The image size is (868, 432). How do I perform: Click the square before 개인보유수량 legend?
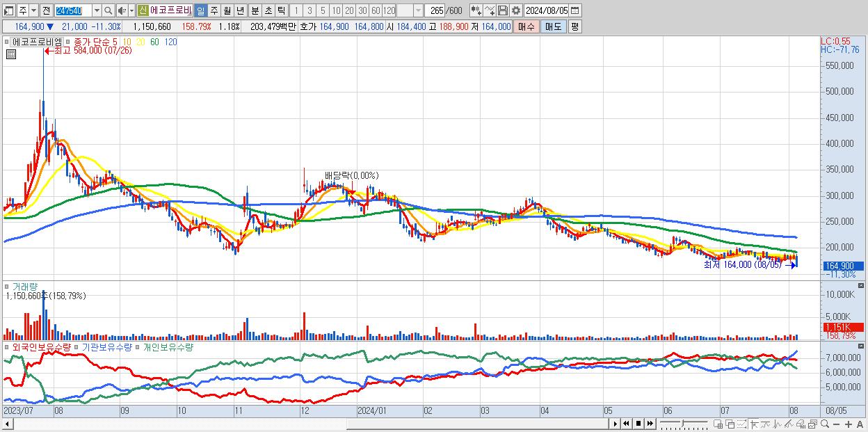137,346
